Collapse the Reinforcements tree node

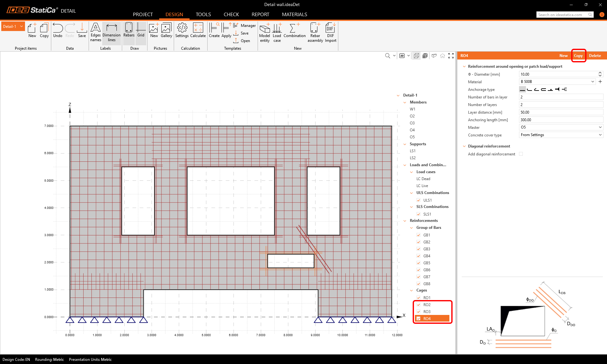pyautogui.click(x=405, y=221)
